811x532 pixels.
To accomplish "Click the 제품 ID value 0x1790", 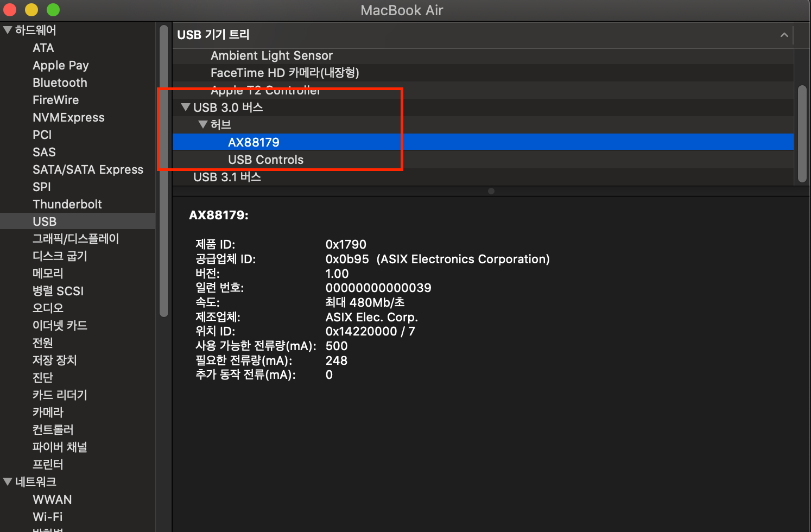I will pos(346,245).
